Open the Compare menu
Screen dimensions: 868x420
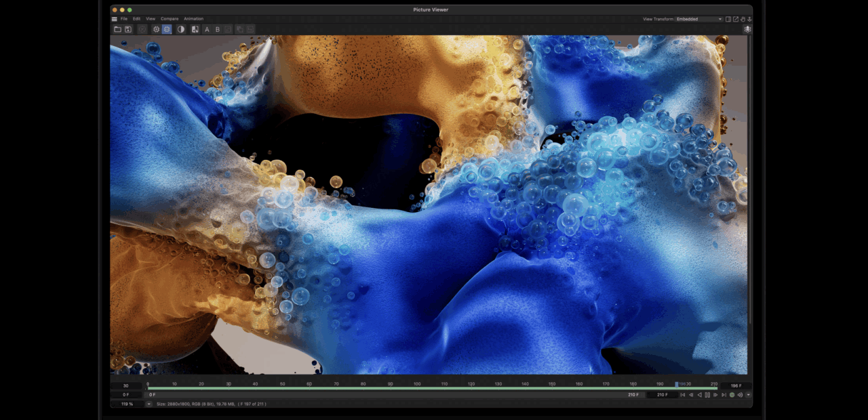[x=170, y=19]
